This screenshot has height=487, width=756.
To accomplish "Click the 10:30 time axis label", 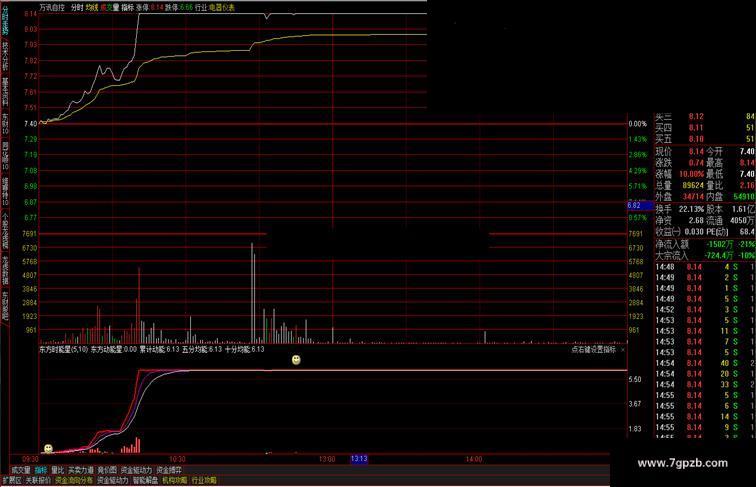I will pos(177,459).
